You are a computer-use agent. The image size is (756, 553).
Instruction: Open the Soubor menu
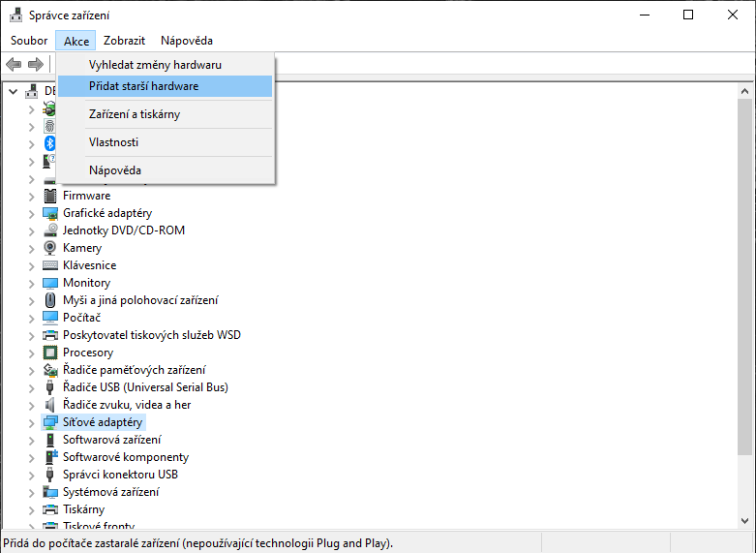(29, 41)
